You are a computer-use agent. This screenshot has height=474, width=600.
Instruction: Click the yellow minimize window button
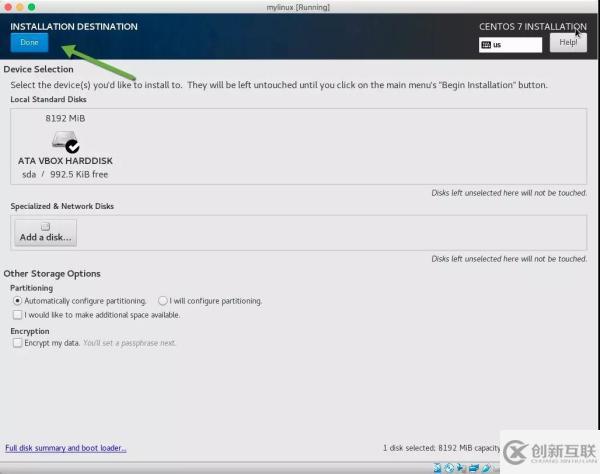[x=20, y=7]
